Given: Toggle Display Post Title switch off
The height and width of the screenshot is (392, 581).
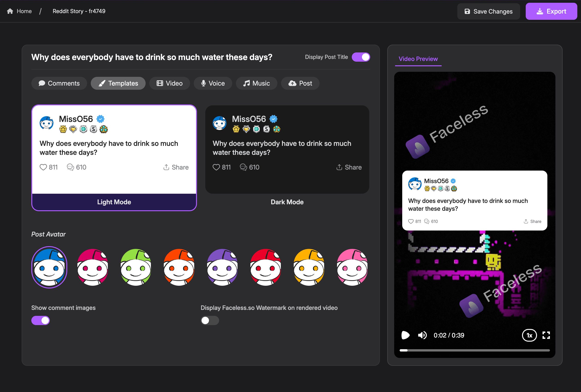Looking at the screenshot, I should [361, 57].
